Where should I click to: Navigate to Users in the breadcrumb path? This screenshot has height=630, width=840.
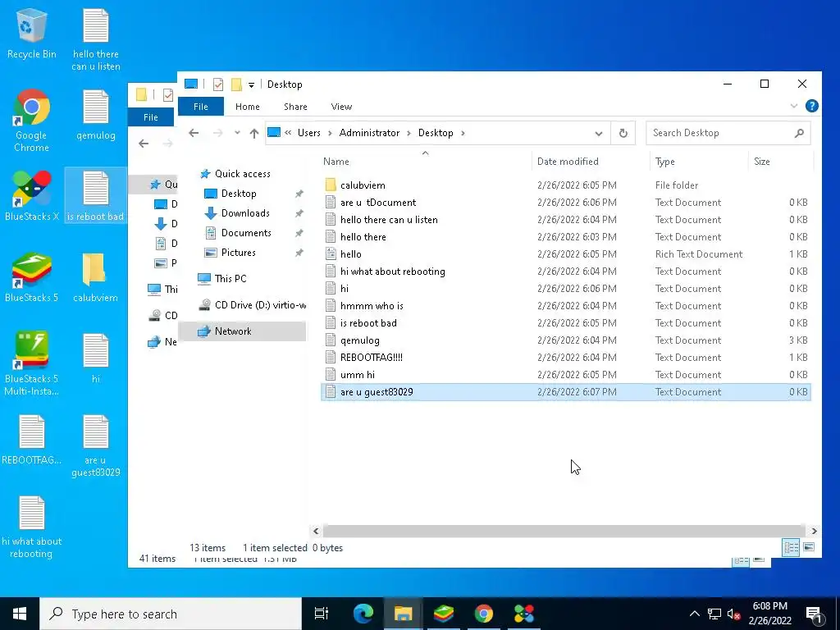pos(309,133)
